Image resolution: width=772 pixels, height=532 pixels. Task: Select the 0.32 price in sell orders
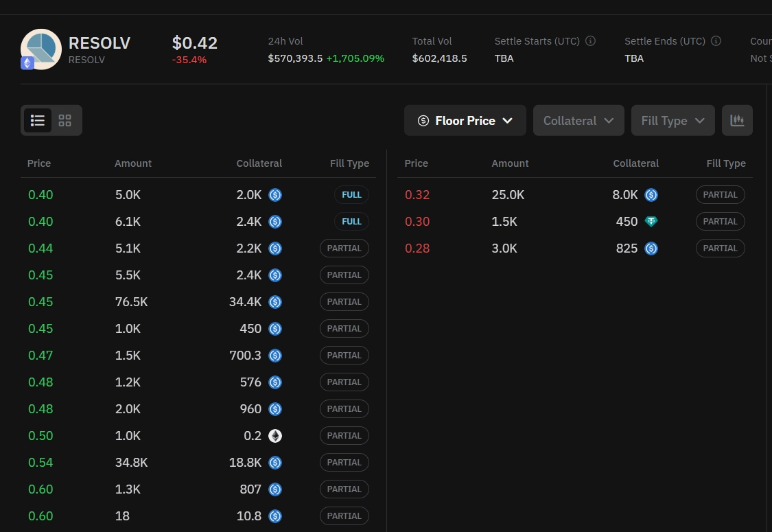click(x=417, y=195)
